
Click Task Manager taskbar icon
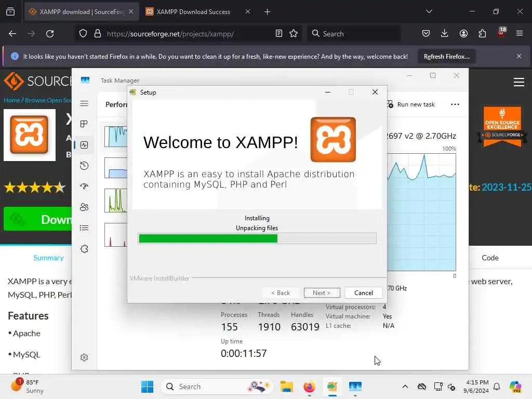355,387
